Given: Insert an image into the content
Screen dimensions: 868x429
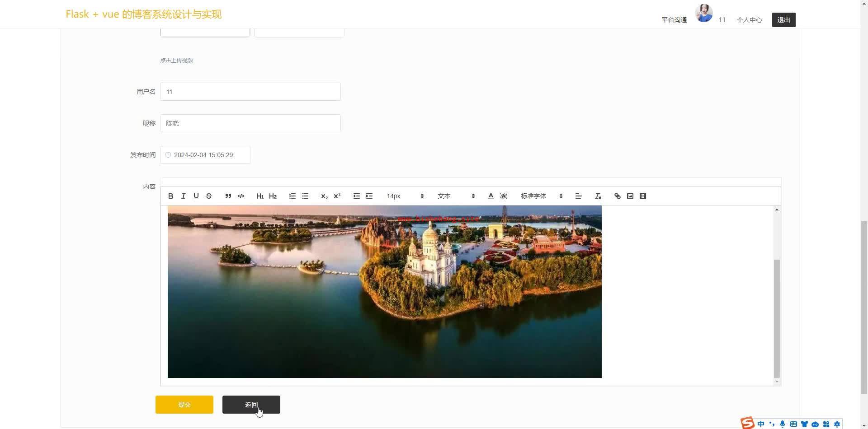Looking at the screenshot, I should click(x=630, y=196).
